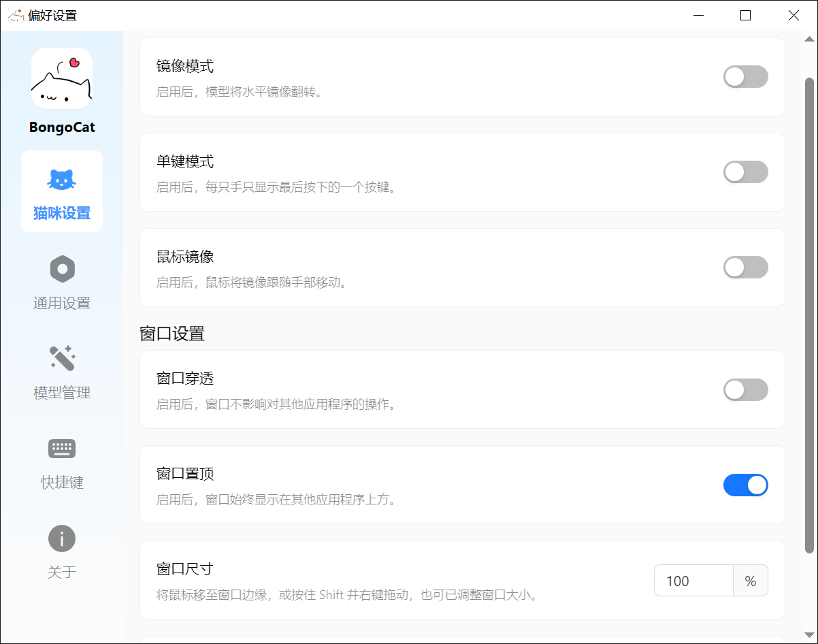Image resolution: width=818 pixels, height=644 pixels.
Task: Click the description 启用后，窗口始终显示在其他应用程序上方。
Action: tap(276, 500)
